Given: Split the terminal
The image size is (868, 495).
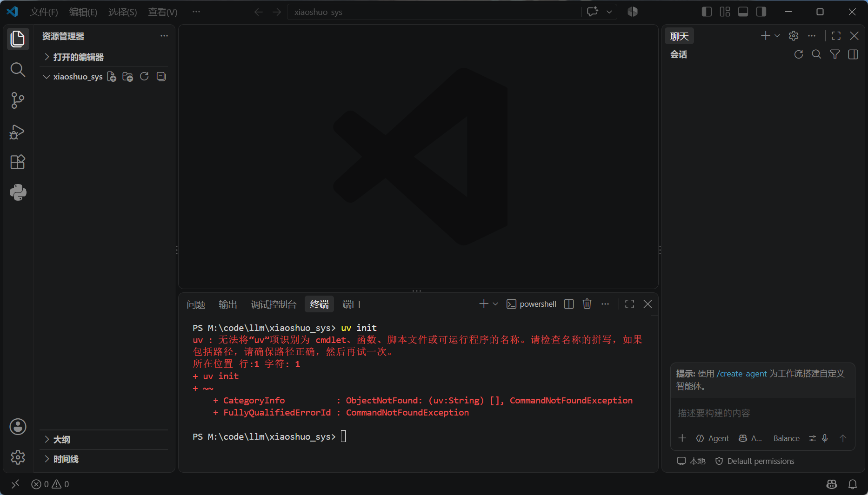Looking at the screenshot, I should pyautogui.click(x=569, y=304).
